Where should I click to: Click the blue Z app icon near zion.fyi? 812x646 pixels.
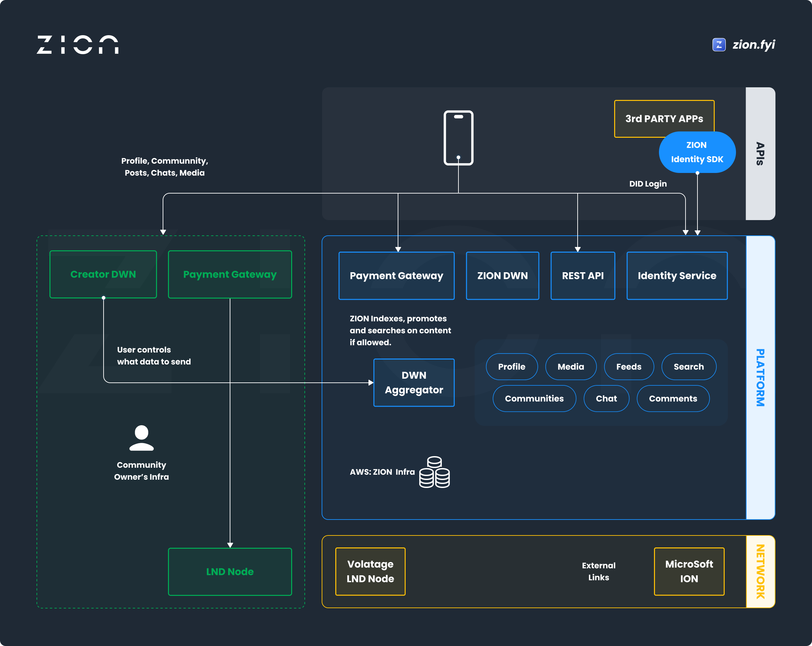719,45
